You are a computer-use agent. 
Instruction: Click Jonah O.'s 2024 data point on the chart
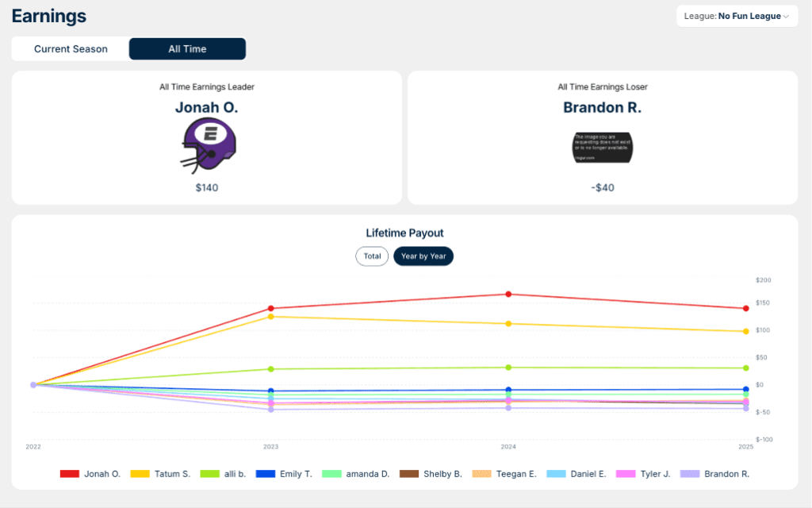point(508,294)
